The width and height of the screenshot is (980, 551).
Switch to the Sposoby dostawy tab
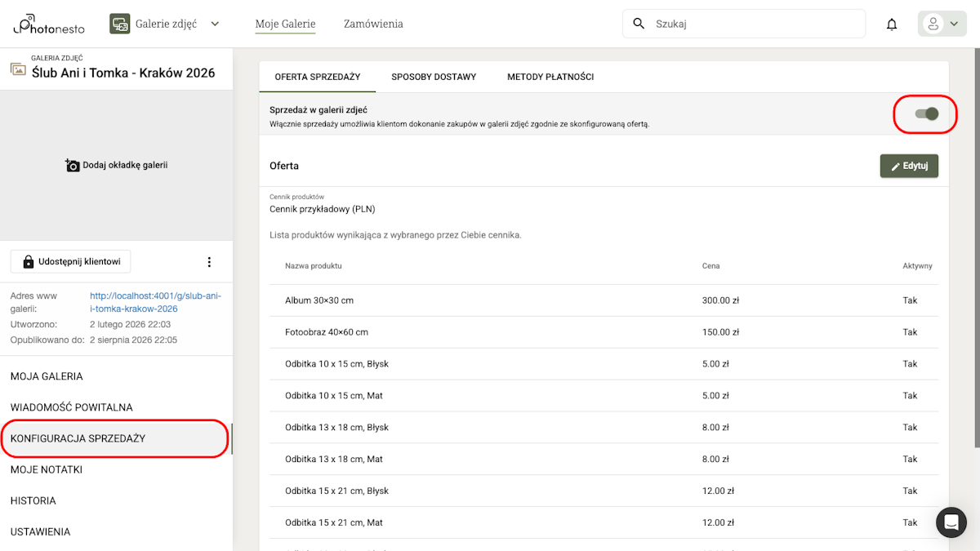click(x=434, y=77)
